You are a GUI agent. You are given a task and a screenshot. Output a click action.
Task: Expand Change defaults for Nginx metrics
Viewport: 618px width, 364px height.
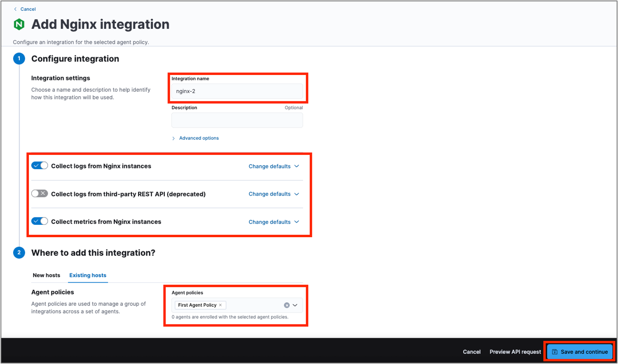[274, 222]
